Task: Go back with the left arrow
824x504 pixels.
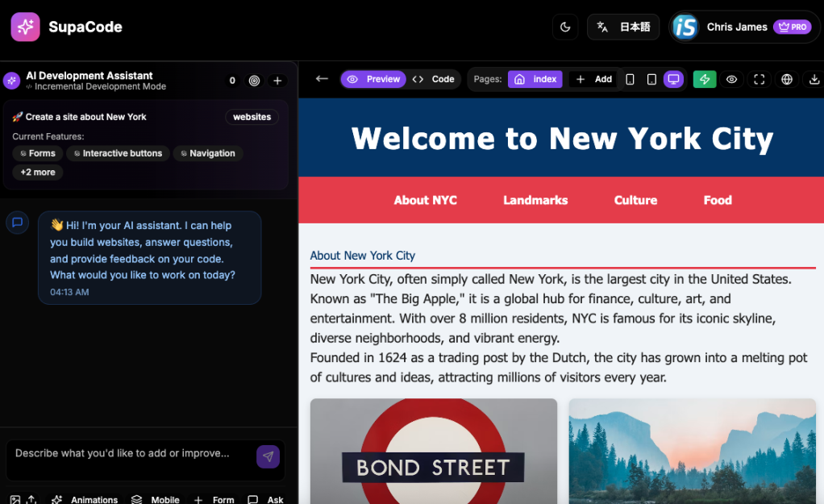Action: coord(322,79)
